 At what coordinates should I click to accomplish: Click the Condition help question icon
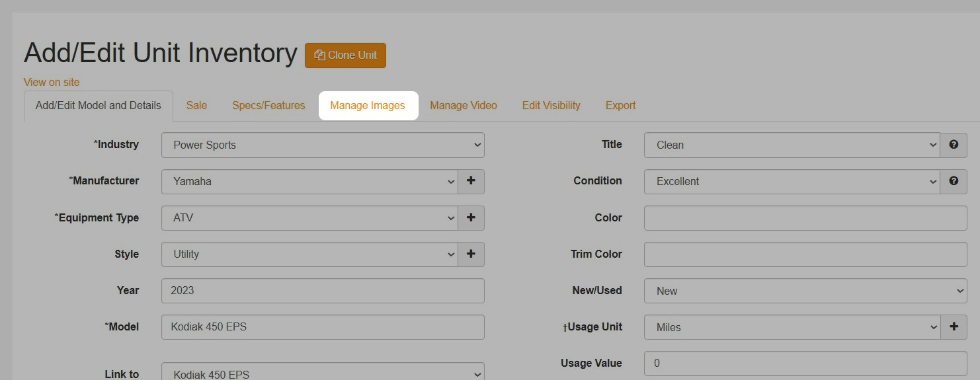pos(954,181)
